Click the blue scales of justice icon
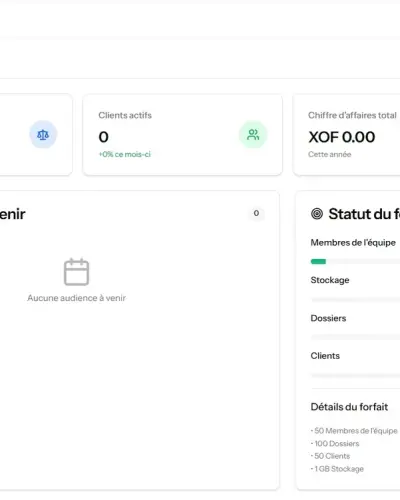The height and width of the screenshot is (500, 400). 43,135
